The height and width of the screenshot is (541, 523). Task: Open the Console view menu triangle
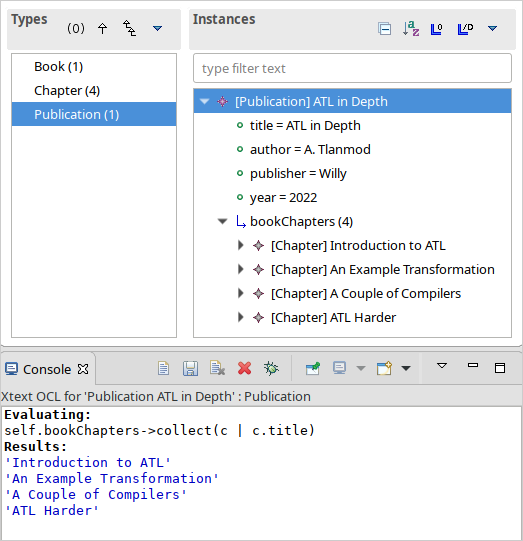pyautogui.click(x=442, y=365)
